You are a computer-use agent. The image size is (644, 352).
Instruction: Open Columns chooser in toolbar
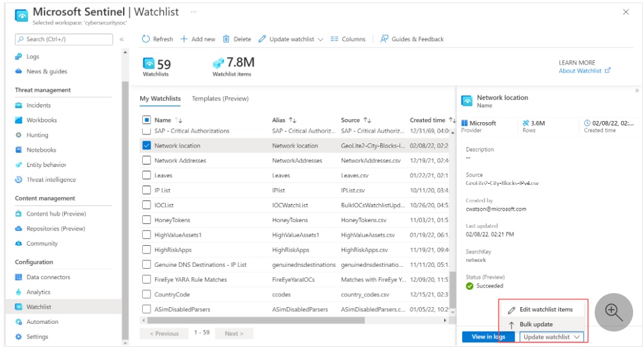point(348,39)
